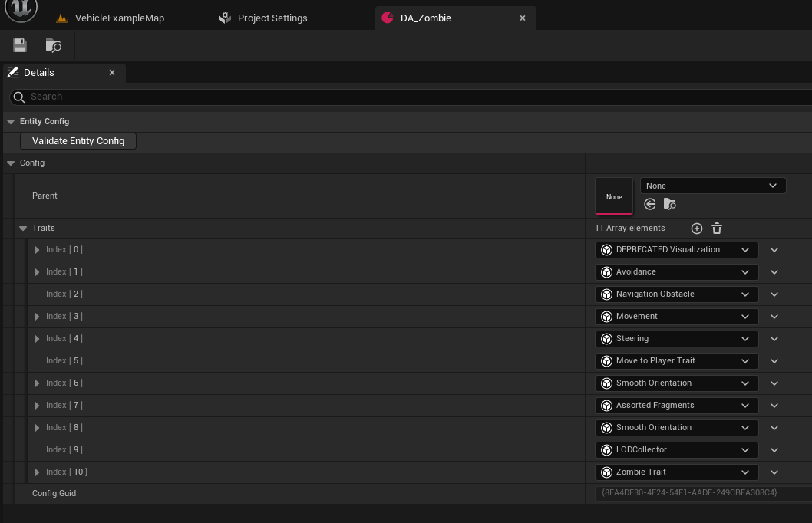This screenshot has width=812, height=523.
Task: Close the Details panel tab
Action: click(112, 73)
